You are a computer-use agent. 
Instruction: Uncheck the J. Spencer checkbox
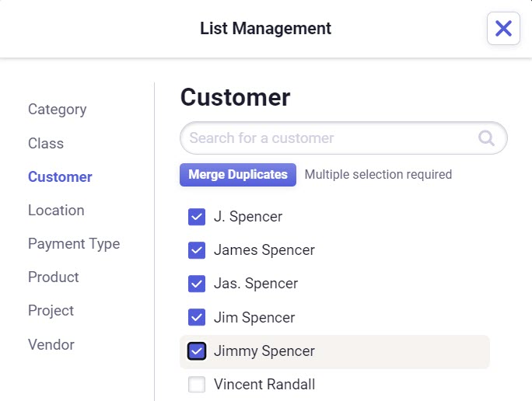point(197,217)
